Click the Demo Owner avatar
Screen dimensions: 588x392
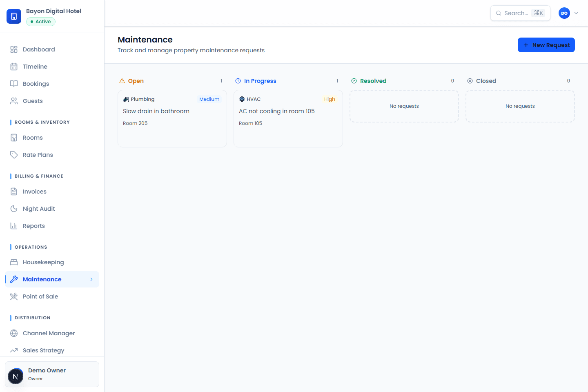16,376
